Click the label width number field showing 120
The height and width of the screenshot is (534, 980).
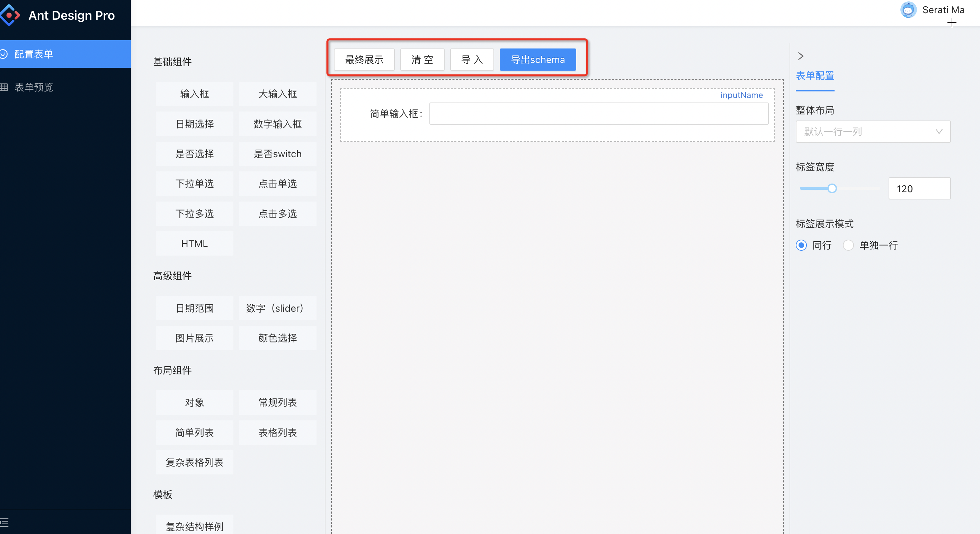point(919,189)
